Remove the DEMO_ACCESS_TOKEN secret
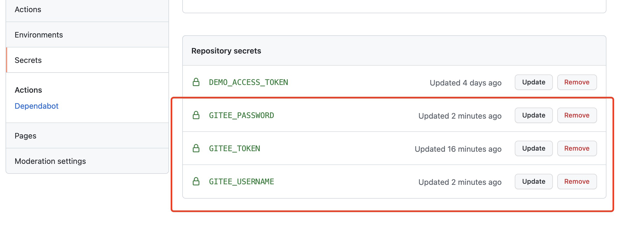This screenshot has height=240, width=644. point(577,82)
